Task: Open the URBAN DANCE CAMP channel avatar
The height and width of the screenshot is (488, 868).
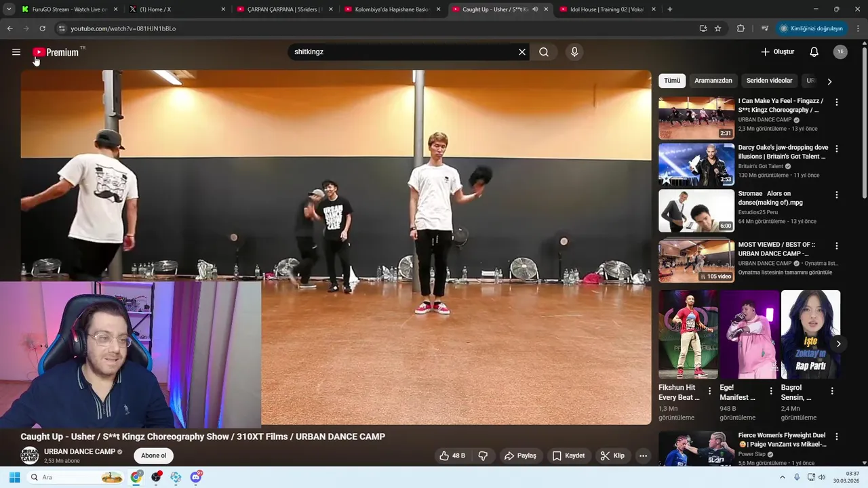Action: [29, 455]
